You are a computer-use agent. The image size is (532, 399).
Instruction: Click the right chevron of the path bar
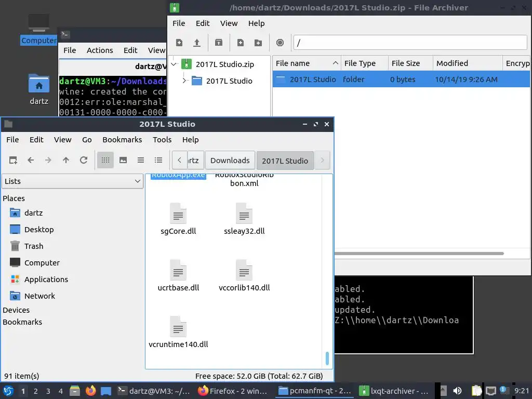click(x=322, y=160)
